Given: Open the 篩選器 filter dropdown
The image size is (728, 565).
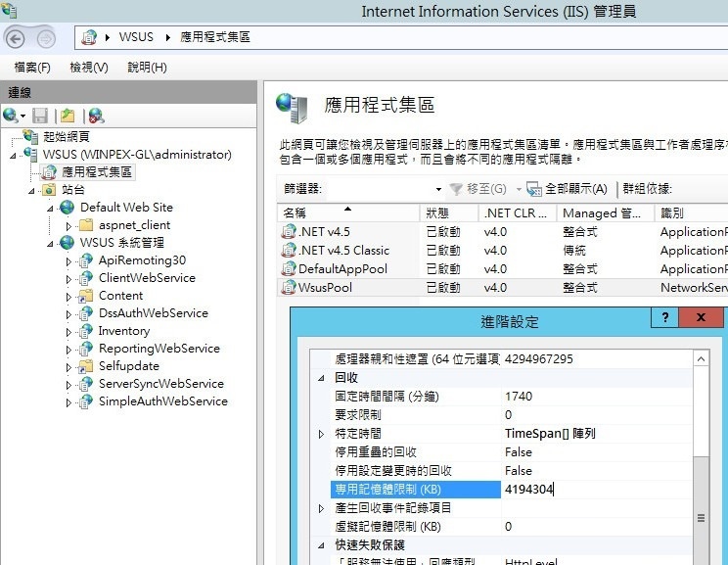Looking at the screenshot, I should pyautogui.click(x=438, y=189).
